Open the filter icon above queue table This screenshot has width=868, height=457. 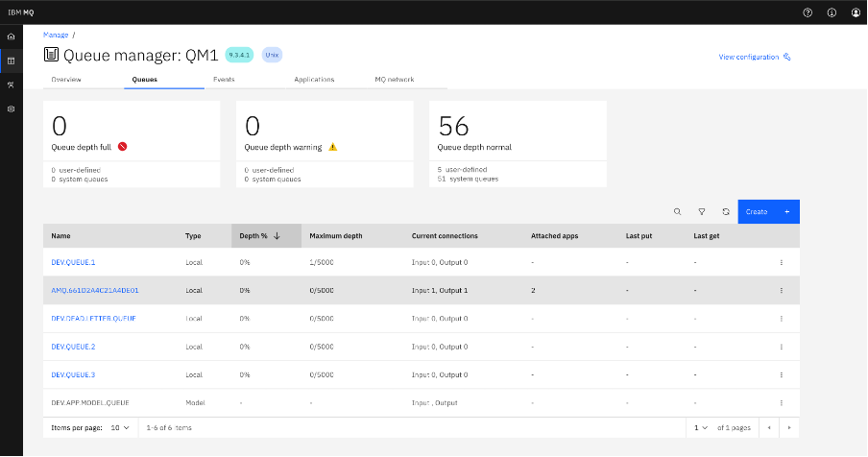[702, 211]
